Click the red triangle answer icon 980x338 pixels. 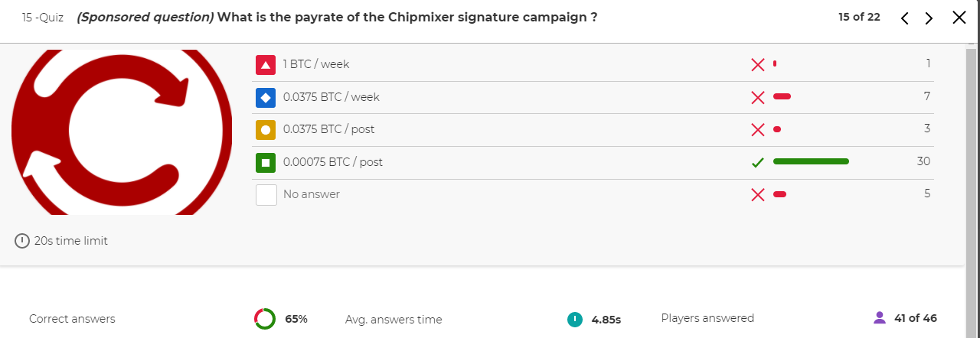[x=266, y=65]
